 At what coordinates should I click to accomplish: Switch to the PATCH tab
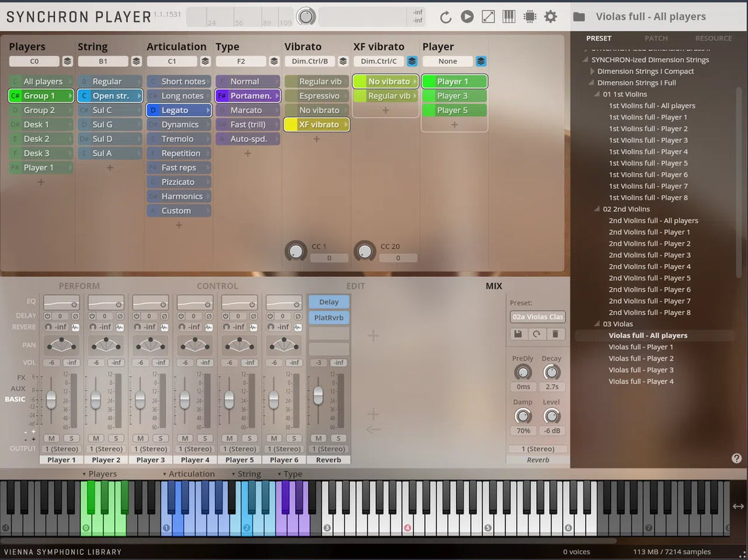656,38
